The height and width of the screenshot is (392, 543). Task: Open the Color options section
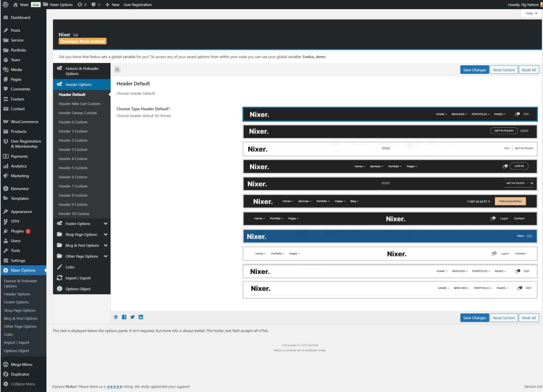click(70, 267)
